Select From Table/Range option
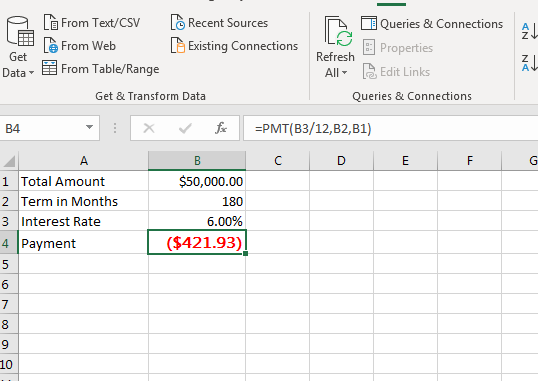The image size is (538, 381). click(x=101, y=69)
